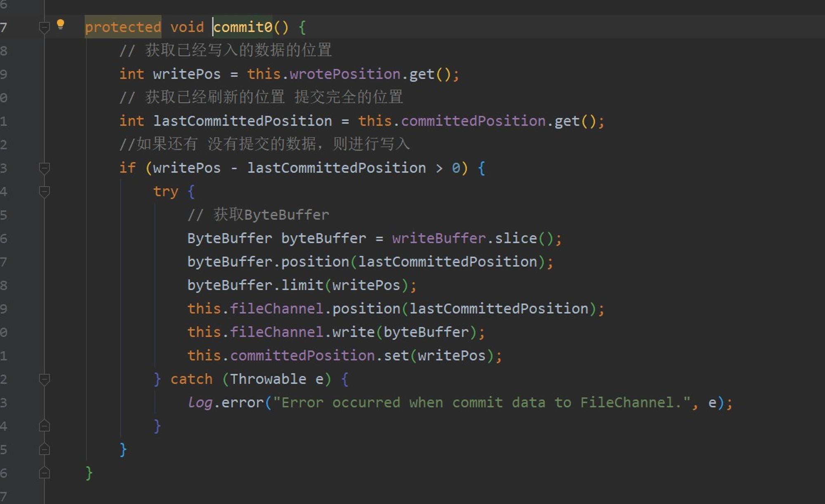Click the opening brace after the if condition

point(481,168)
